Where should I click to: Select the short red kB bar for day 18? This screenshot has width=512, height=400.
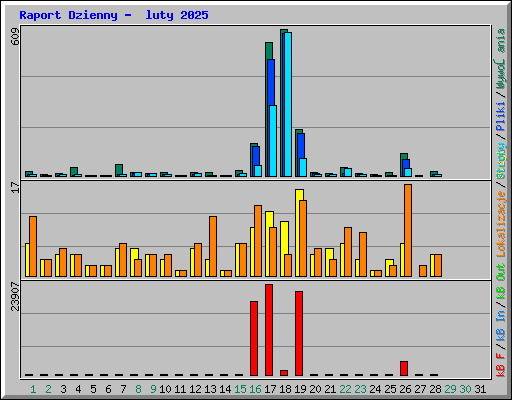pos(284,373)
